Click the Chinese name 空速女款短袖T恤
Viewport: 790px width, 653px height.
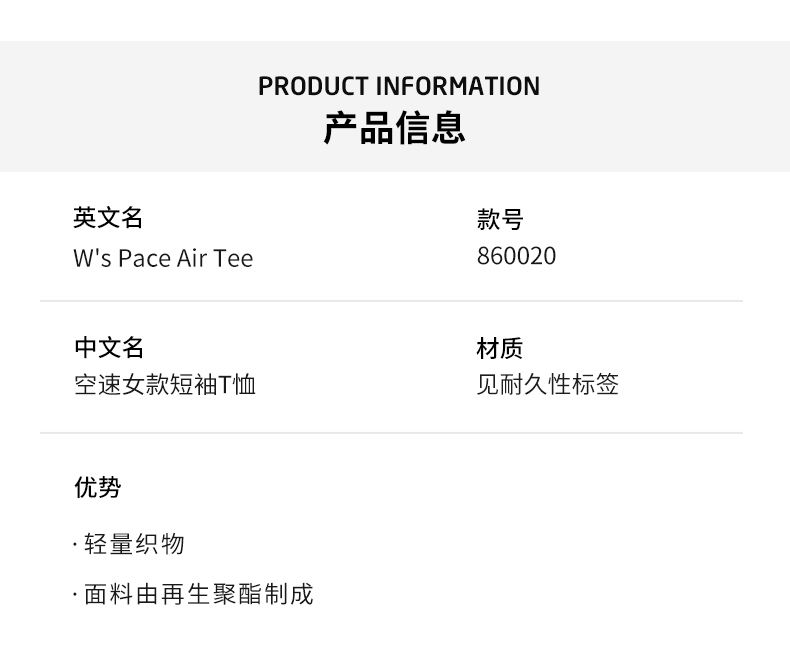165,385
